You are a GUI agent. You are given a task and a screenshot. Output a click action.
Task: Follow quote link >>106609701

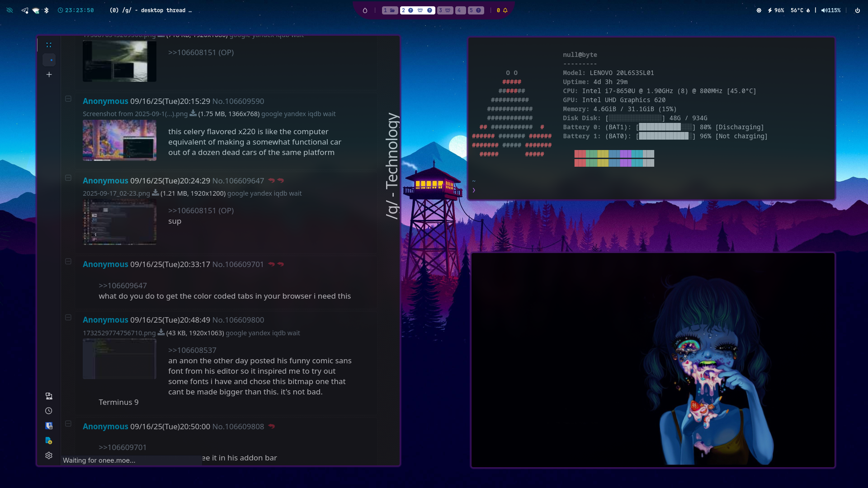pos(123,447)
